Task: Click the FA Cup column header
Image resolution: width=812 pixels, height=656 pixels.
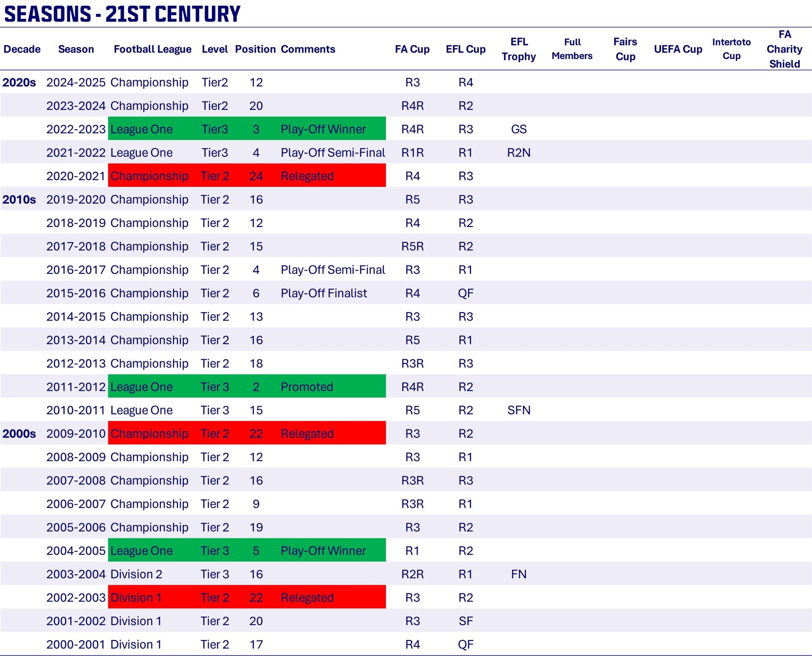Action: tap(412, 49)
